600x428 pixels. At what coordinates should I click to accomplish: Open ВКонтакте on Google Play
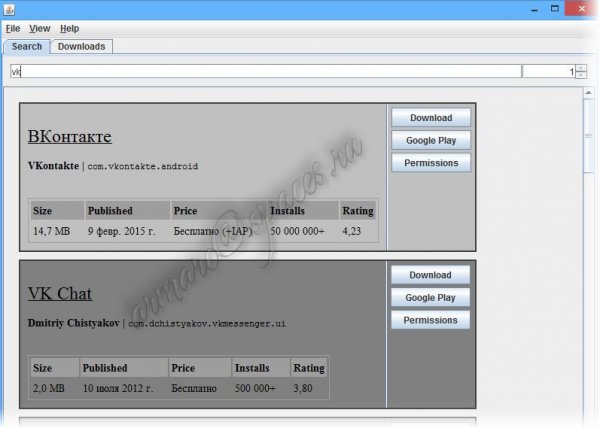click(x=431, y=140)
